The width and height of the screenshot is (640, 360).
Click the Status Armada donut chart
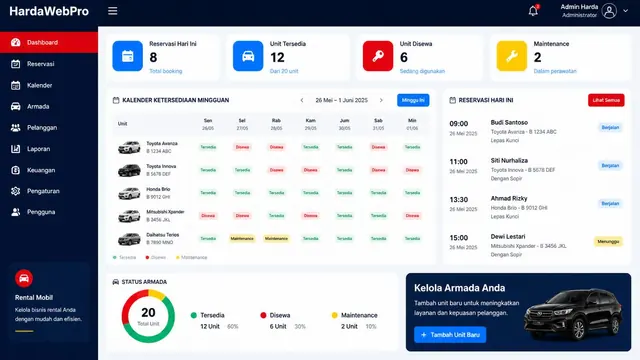[148, 316]
